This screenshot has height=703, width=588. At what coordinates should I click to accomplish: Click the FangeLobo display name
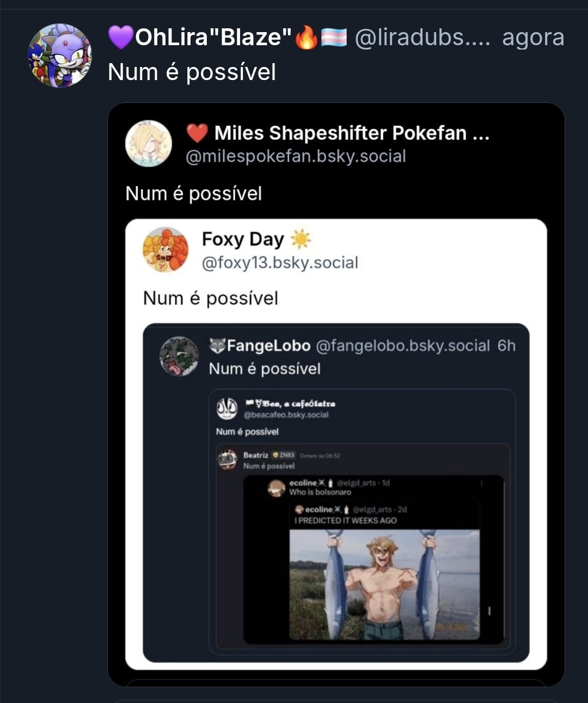click(268, 346)
